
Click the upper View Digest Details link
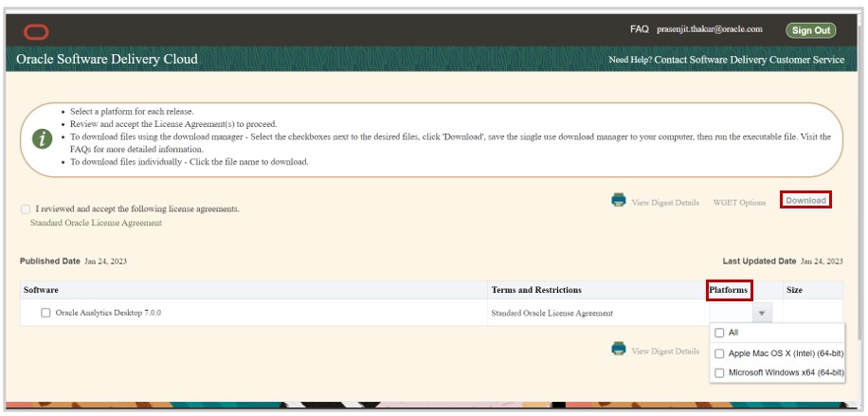click(665, 203)
